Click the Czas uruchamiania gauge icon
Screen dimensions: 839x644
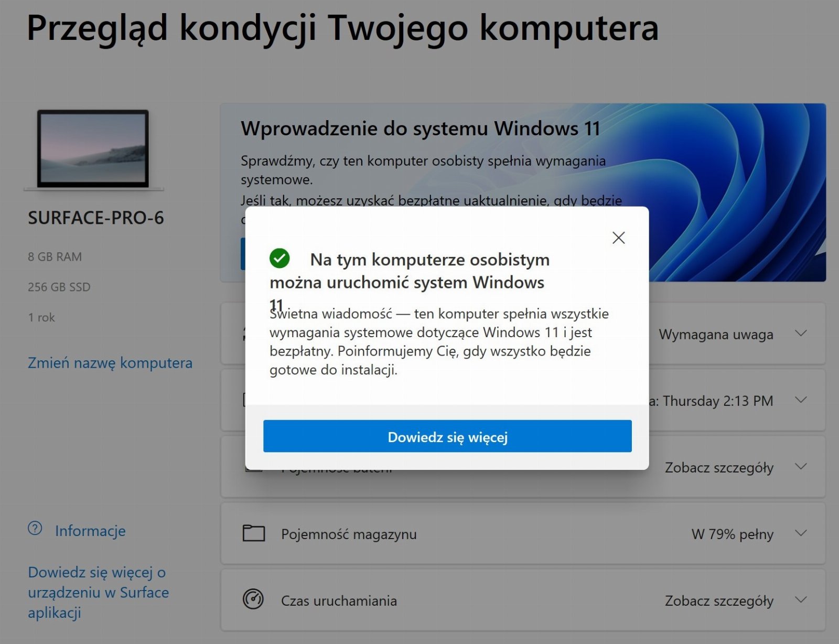(253, 599)
